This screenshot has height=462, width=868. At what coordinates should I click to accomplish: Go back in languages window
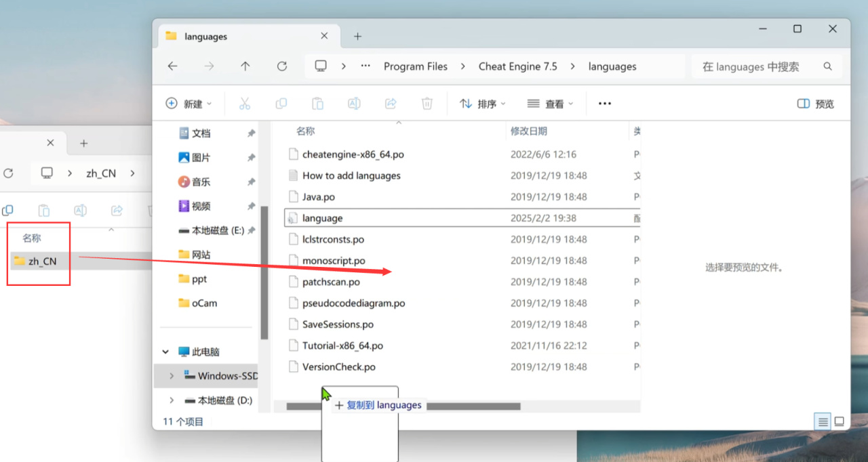click(172, 66)
